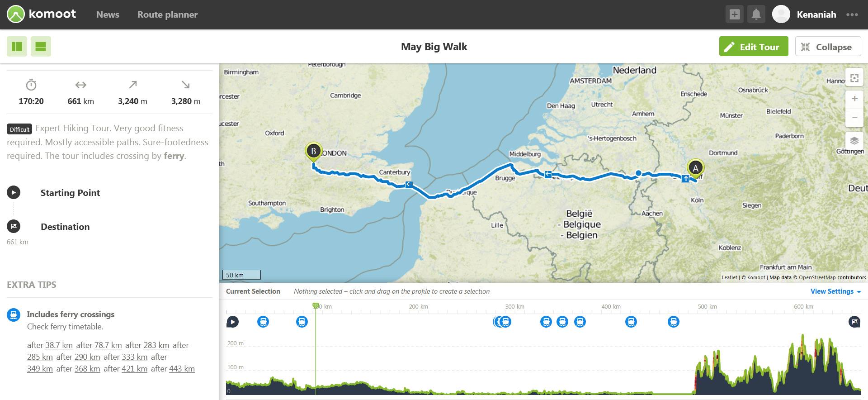Zoom out on the map

click(854, 117)
